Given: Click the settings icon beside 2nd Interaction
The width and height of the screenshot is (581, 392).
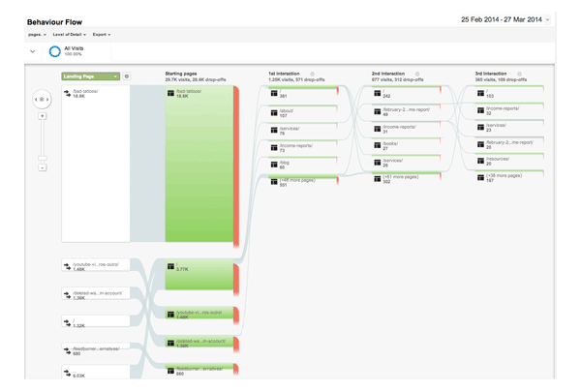Looking at the screenshot, I should click(x=417, y=74).
